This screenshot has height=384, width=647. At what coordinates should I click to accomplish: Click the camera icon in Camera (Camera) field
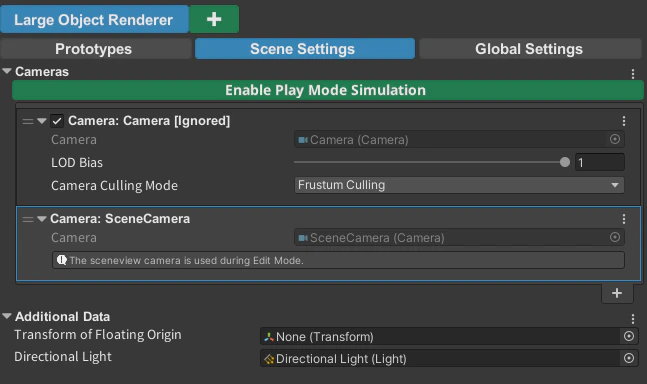coord(303,140)
